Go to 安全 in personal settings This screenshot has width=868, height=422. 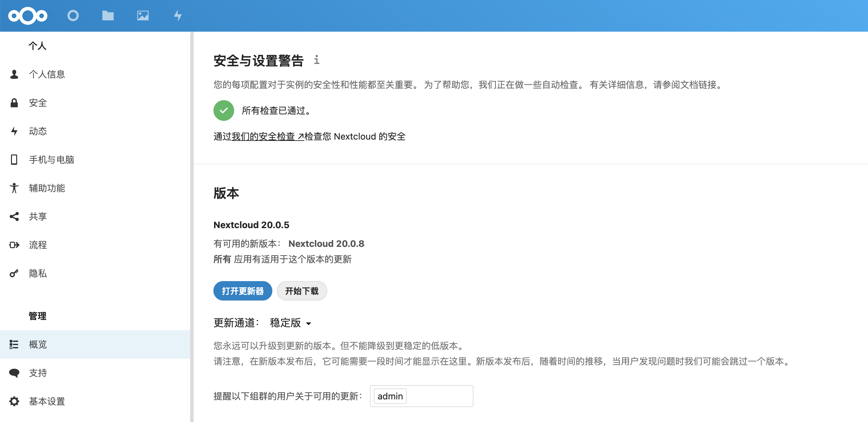click(95, 103)
